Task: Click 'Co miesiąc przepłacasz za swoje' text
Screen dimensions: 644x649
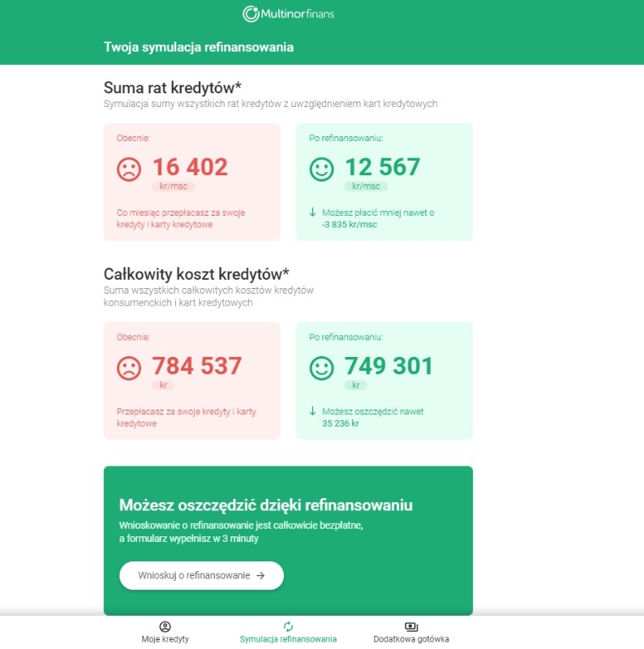Action: [181, 213]
